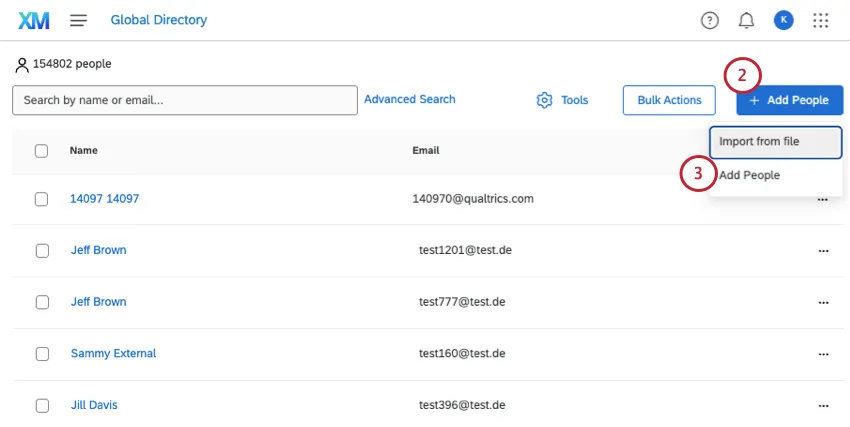This screenshot has width=850, height=427.
Task: Open Sammy External contact name link
Action: click(x=113, y=354)
